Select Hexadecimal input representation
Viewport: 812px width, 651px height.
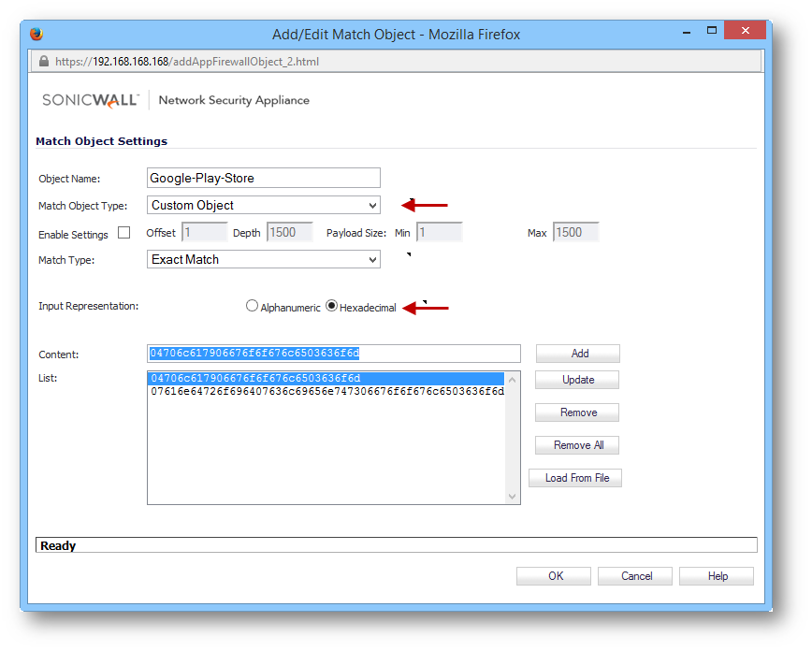(331, 306)
